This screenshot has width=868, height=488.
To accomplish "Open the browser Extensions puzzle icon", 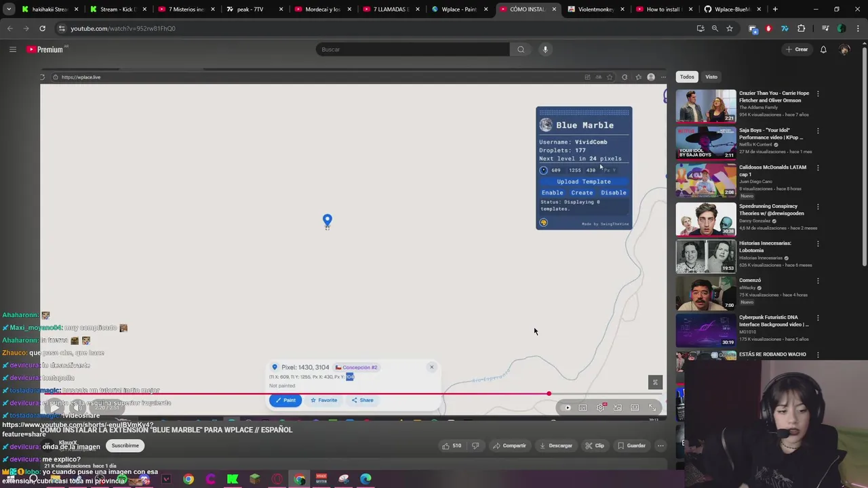I will pyautogui.click(x=802, y=28).
